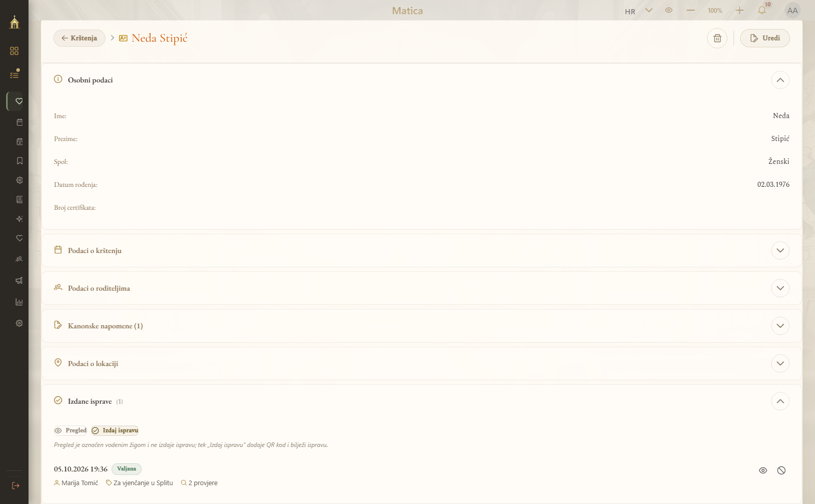Select the Izdaj ispravu mode option

click(115, 431)
